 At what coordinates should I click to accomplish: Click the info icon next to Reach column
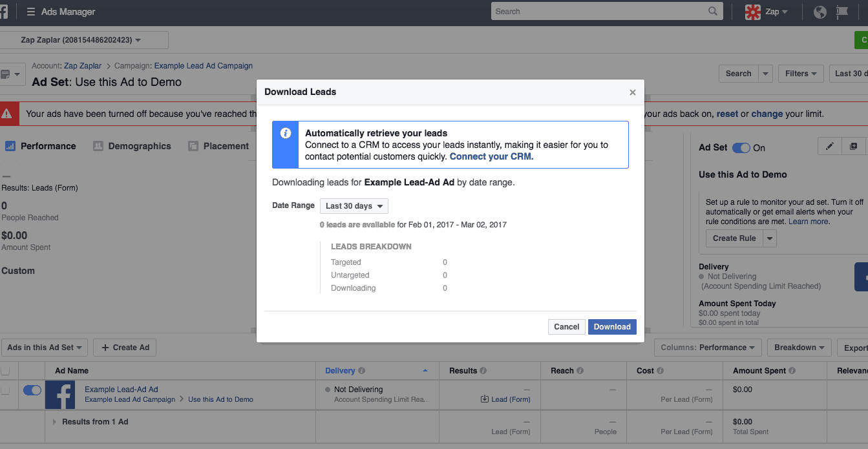tap(580, 371)
